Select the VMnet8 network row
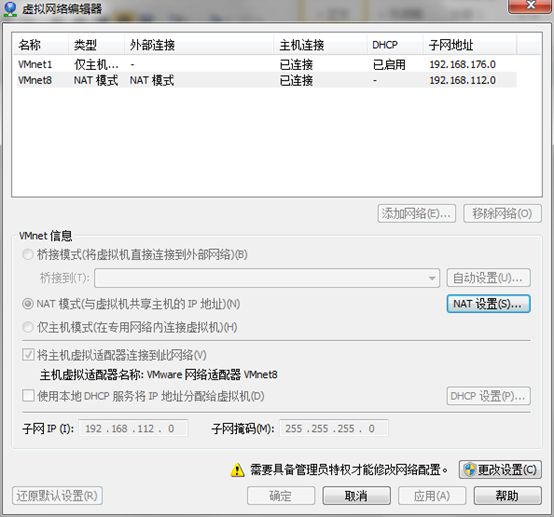The width and height of the screenshot is (554, 517). tap(267, 80)
